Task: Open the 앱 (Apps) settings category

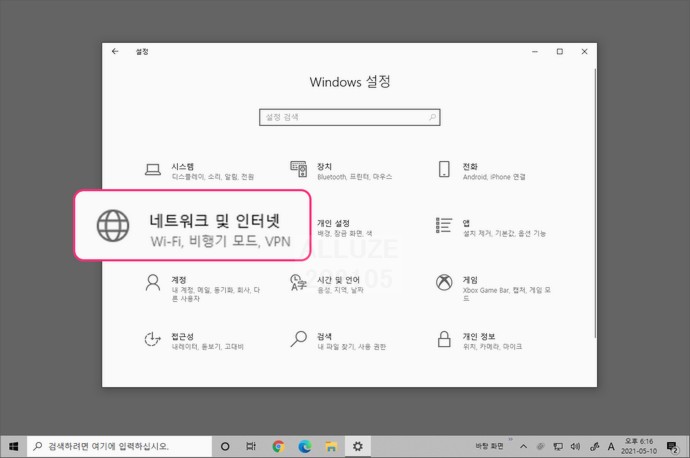Action: pos(491,227)
